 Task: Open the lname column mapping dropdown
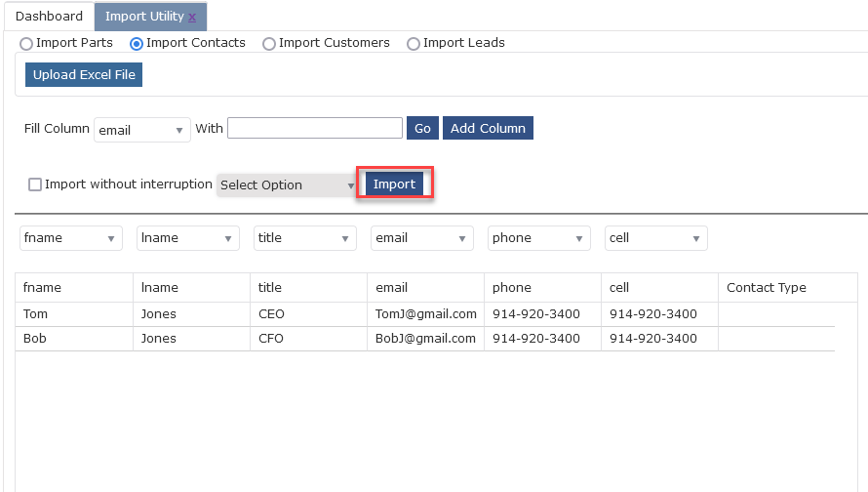[x=188, y=238]
